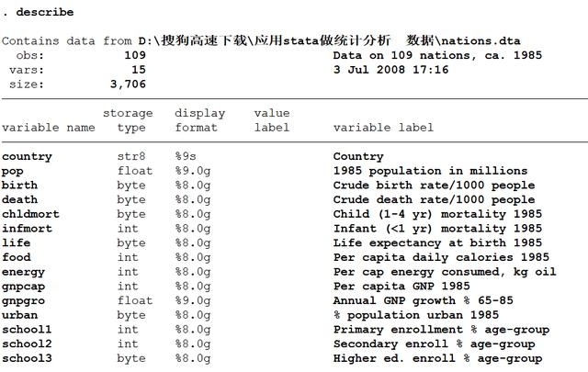
Task: Select the 'school3' variable name
Action: (x=27, y=358)
